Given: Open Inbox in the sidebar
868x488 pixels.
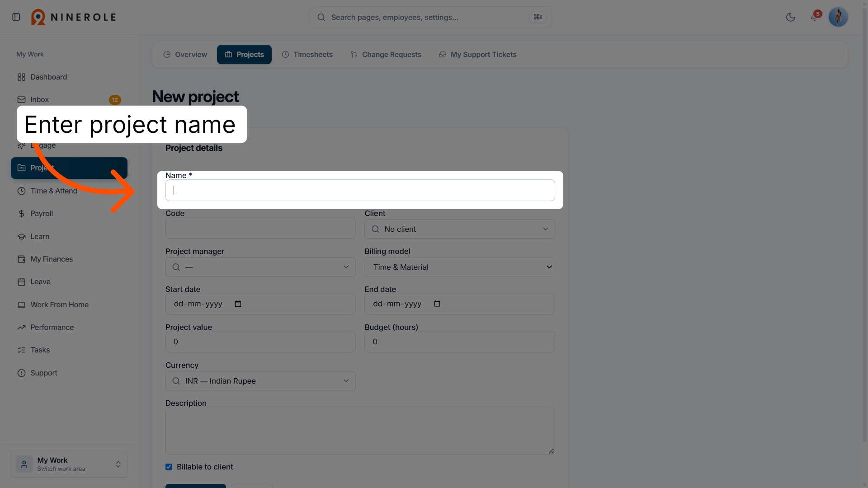Looking at the screenshot, I should pos(69,100).
